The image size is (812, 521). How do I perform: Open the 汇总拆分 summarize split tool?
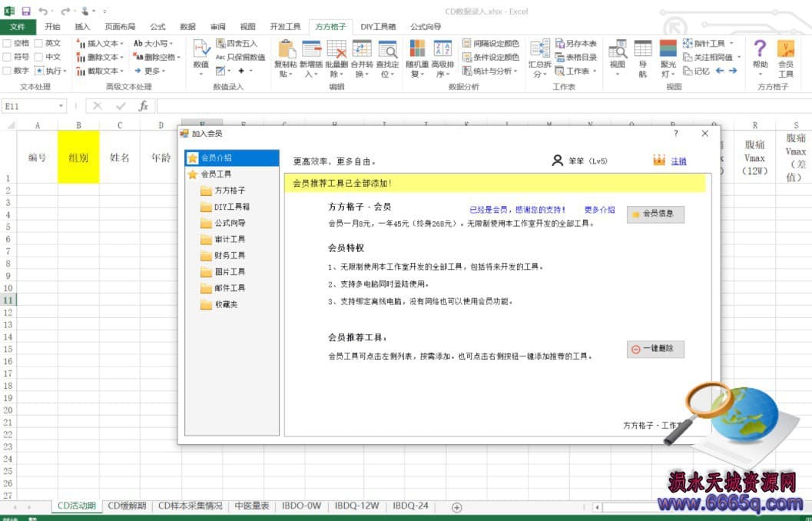tap(539, 58)
